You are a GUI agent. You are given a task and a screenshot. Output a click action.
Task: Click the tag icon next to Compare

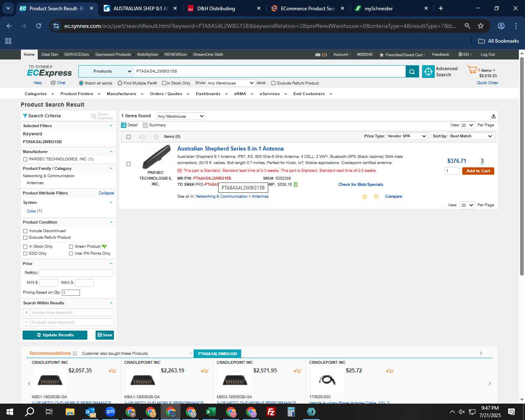[x=376, y=196]
